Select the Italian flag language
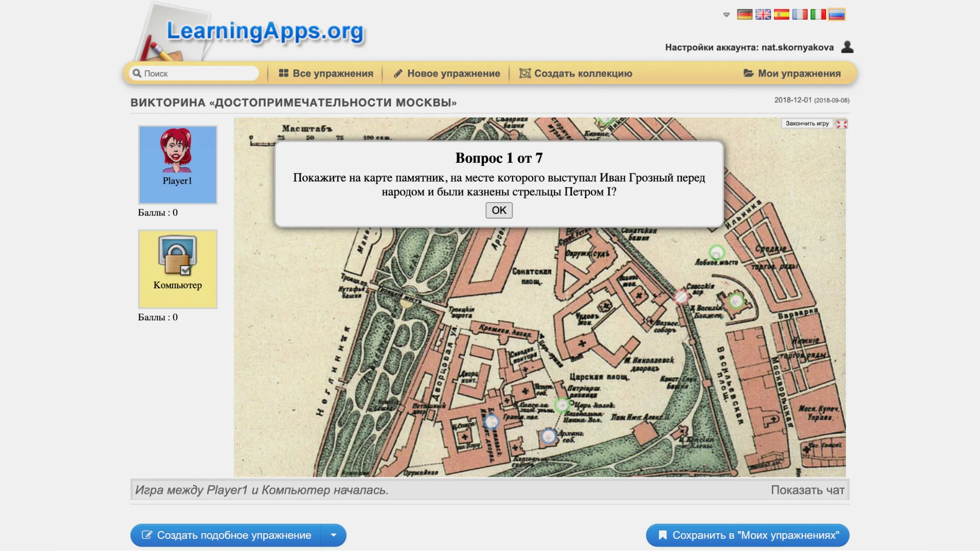This screenshot has height=551, width=980. (x=818, y=15)
